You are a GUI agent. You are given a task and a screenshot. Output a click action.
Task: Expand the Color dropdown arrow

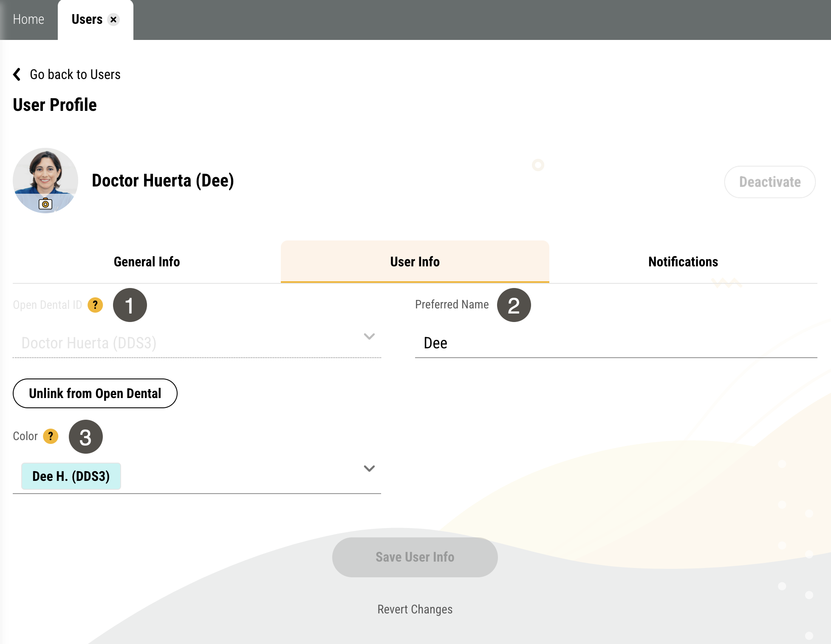point(369,469)
